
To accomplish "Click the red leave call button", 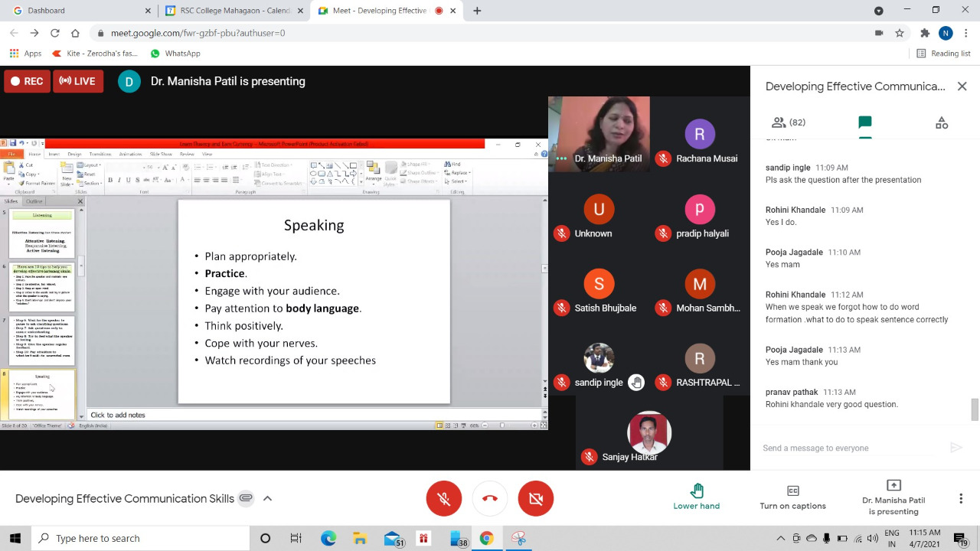I will point(490,498).
